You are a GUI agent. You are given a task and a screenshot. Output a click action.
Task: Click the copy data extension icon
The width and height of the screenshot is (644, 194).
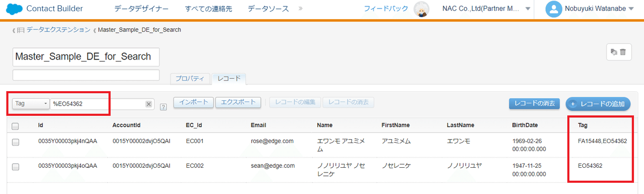pyautogui.click(x=614, y=52)
